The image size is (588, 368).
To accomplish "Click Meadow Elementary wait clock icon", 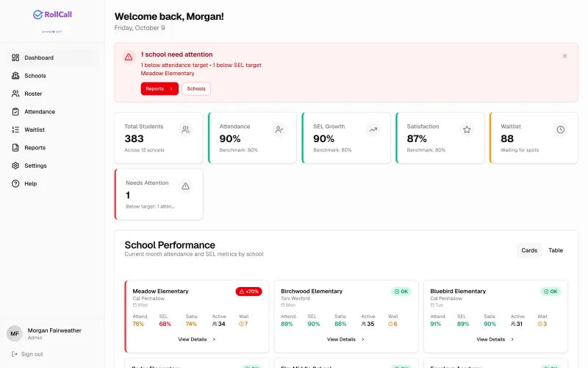I will click(241, 324).
